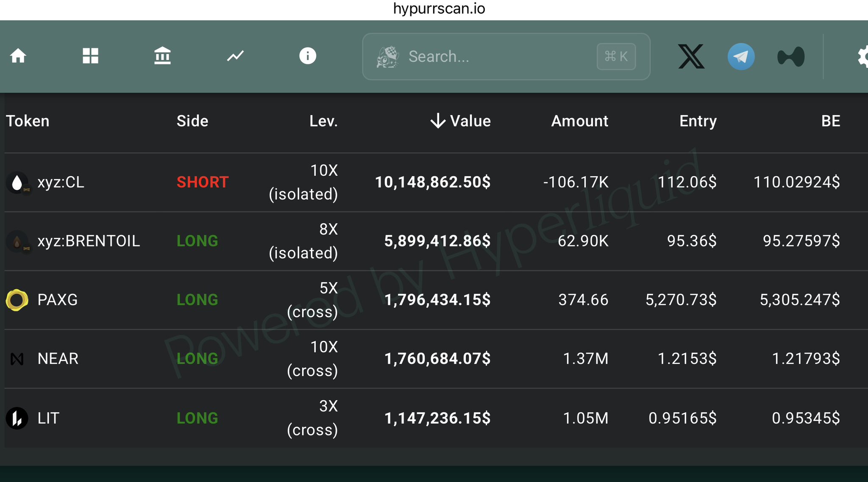The width and height of the screenshot is (868, 482).
Task: Sort table by Amount column header
Action: pyautogui.click(x=579, y=121)
